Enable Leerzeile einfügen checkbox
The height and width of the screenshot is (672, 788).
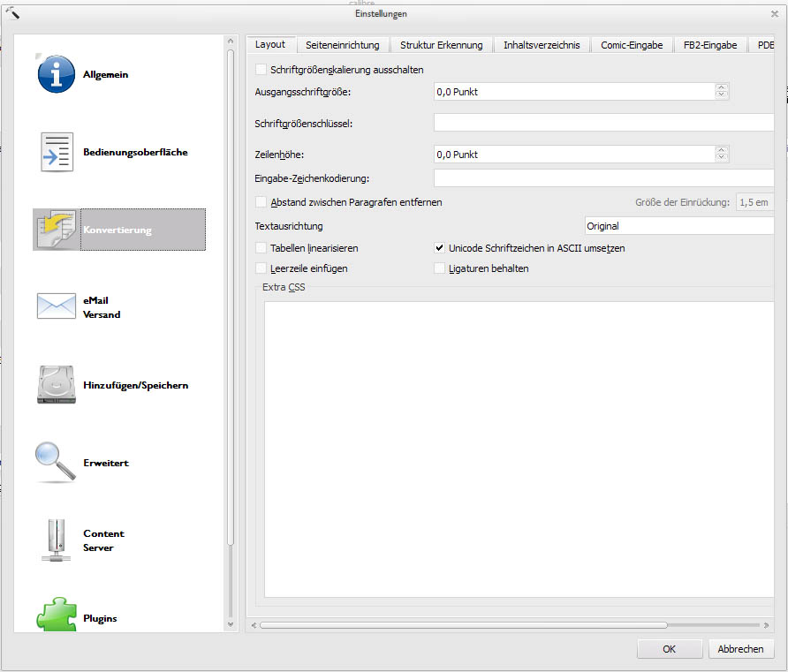pos(261,268)
